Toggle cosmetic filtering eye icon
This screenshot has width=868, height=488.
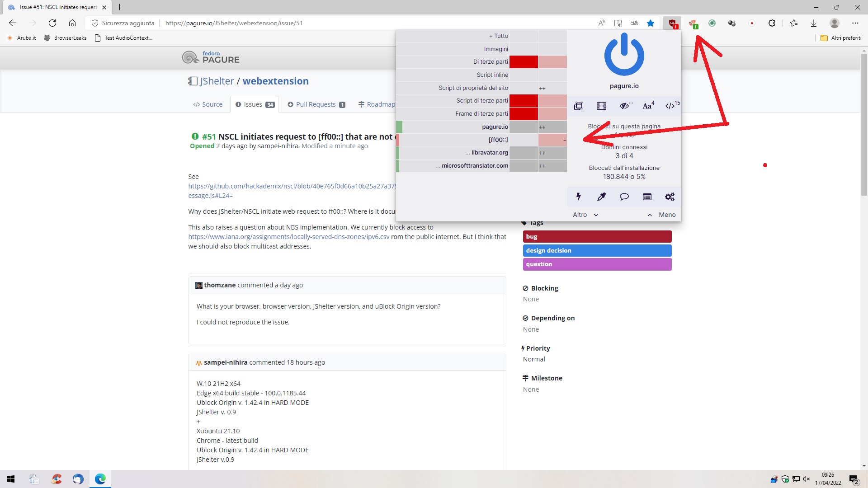(x=625, y=106)
